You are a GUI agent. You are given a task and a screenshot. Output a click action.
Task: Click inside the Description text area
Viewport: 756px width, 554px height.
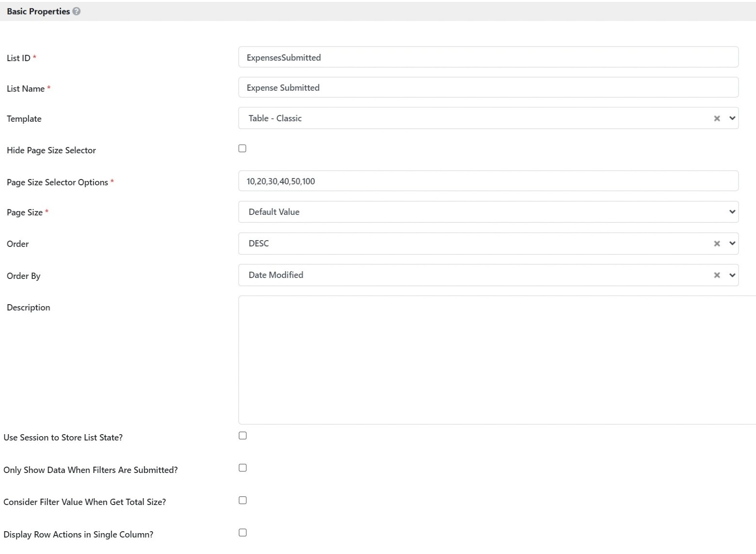495,360
